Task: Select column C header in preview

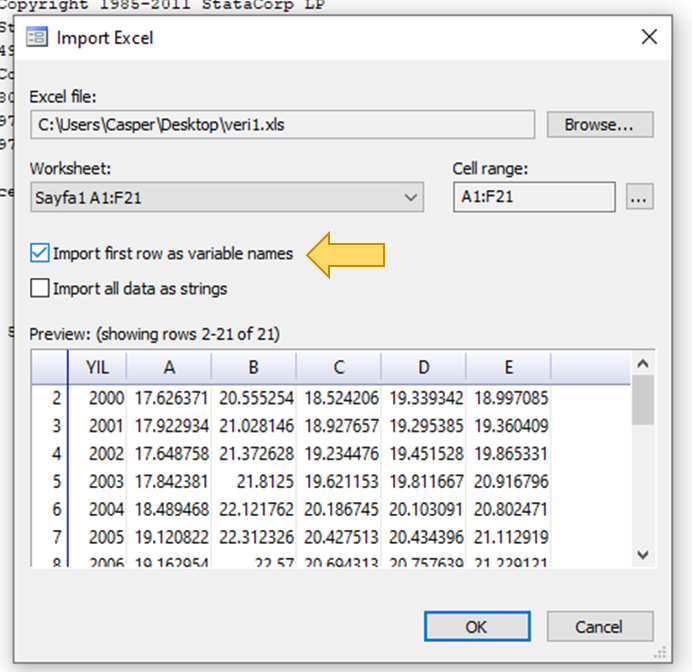Action: pyautogui.click(x=339, y=366)
